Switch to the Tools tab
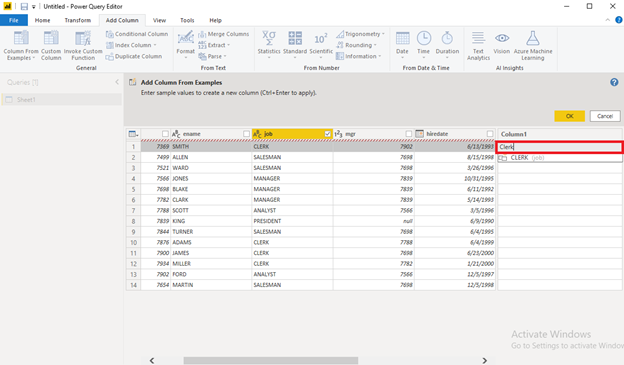This screenshot has width=624, height=365. click(x=187, y=20)
